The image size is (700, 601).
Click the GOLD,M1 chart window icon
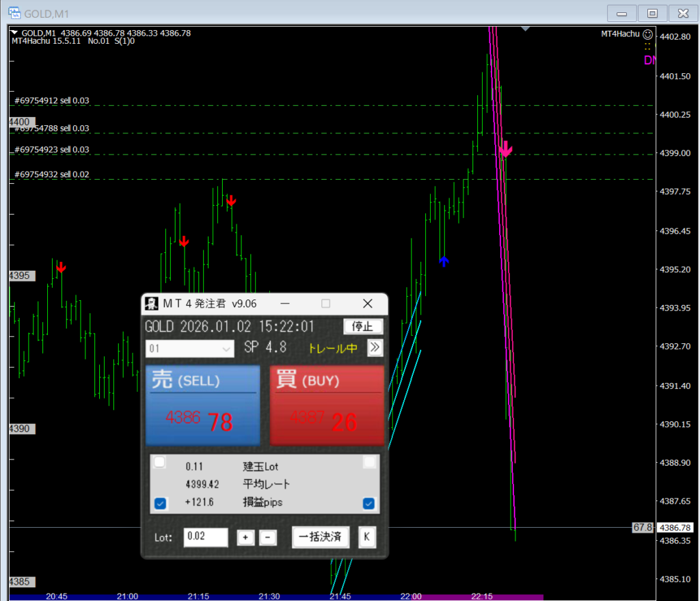click(13, 13)
